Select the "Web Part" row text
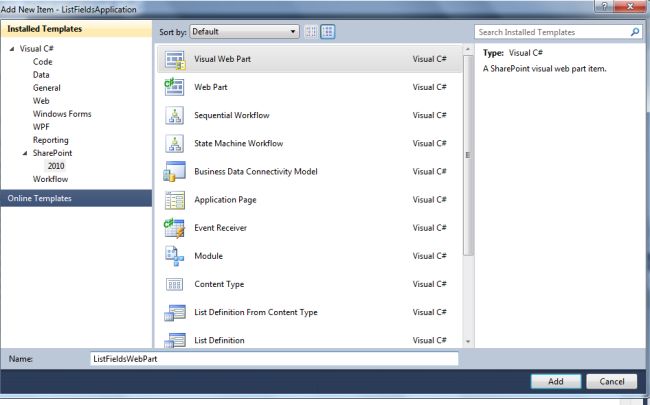This screenshot has width=650, height=405. coord(211,87)
